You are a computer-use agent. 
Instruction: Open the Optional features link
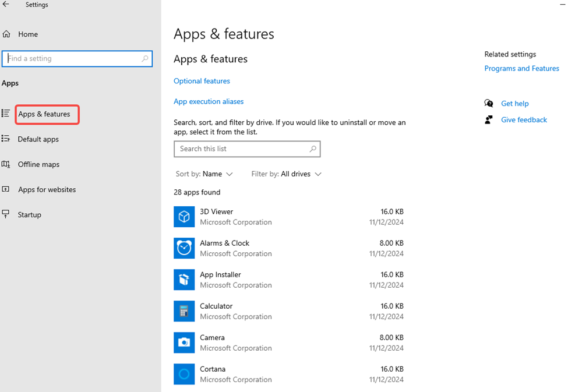[202, 81]
